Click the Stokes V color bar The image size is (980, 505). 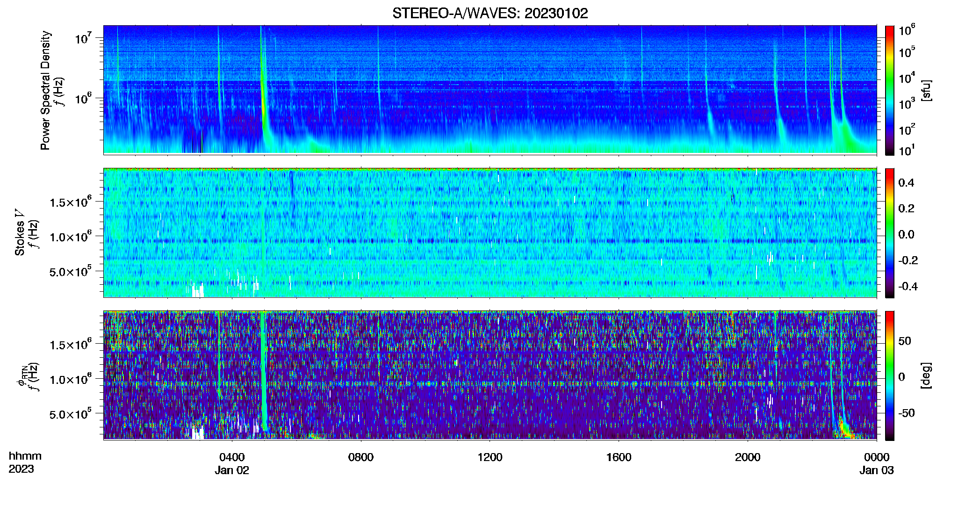[889, 233]
